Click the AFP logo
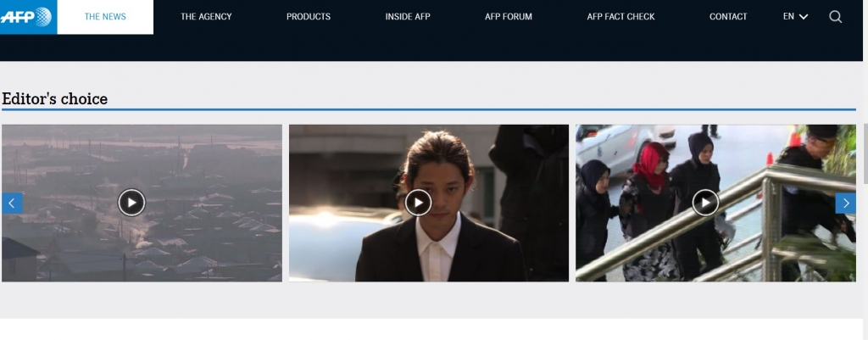 pyautogui.click(x=27, y=16)
